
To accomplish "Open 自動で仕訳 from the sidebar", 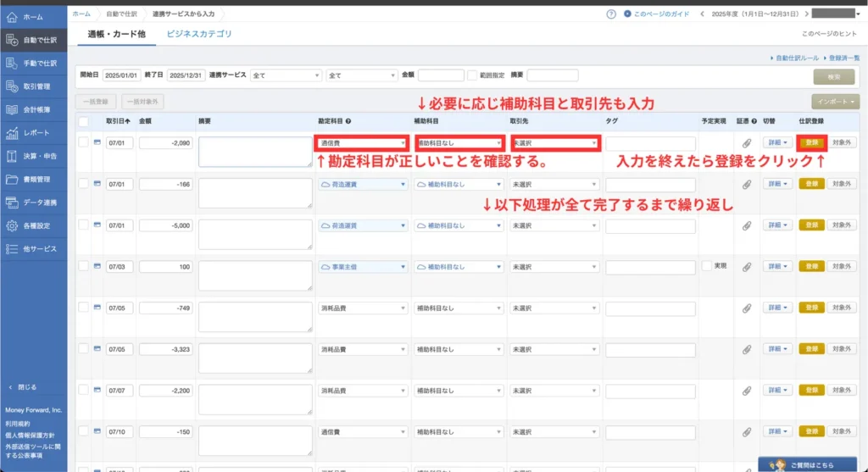I will tap(12, 40).
